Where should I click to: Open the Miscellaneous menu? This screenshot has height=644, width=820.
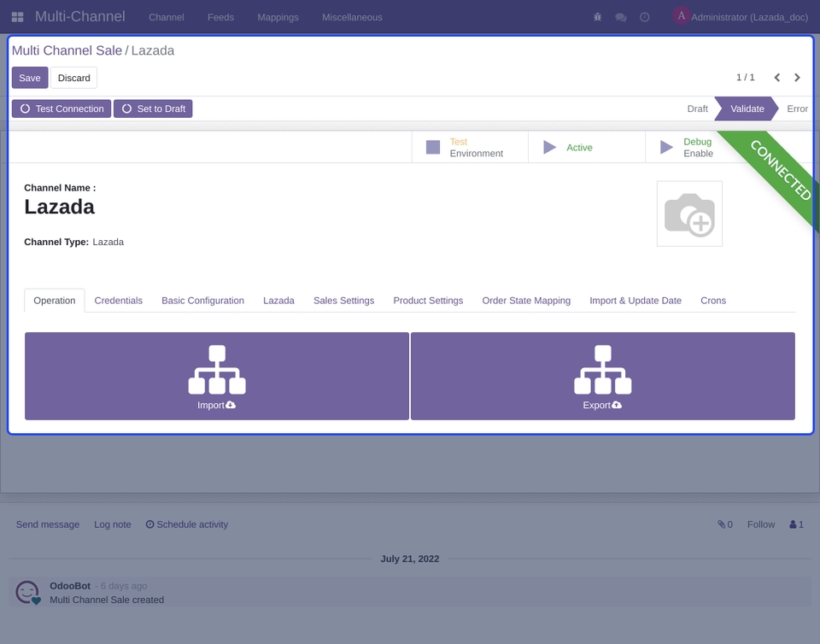[352, 17]
